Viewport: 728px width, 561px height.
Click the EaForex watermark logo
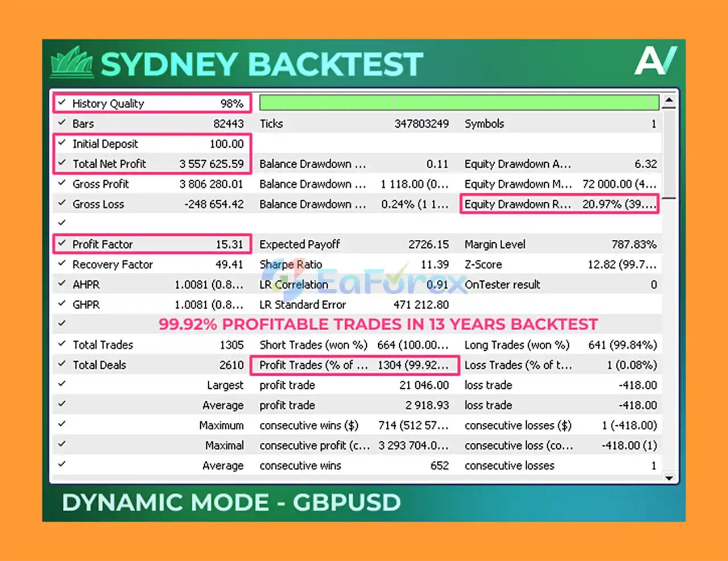click(x=364, y=280)
